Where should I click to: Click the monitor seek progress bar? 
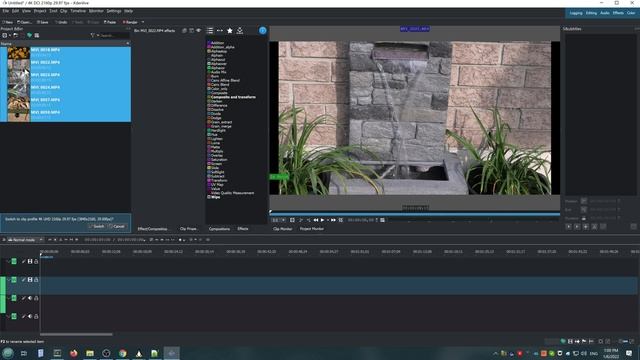pos(415,214)
